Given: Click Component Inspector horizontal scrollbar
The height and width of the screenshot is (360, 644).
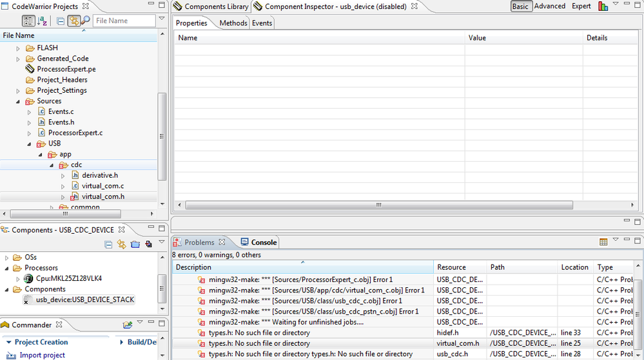Looking at the screenshot, I should click(378, 205).
